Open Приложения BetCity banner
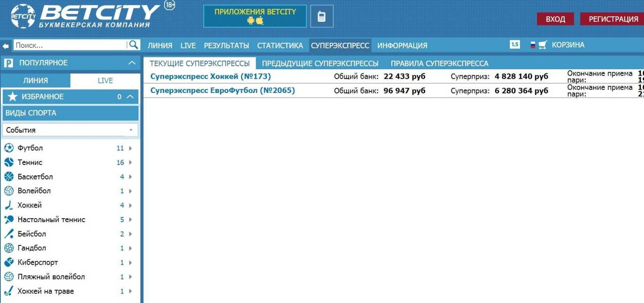 [255, 16]
